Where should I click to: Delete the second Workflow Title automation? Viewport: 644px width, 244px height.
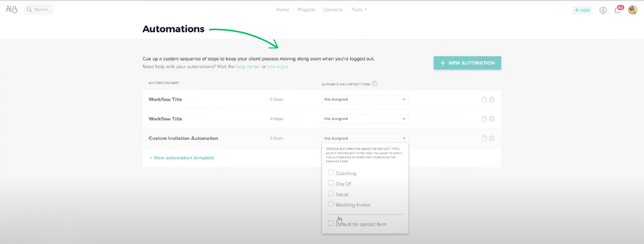click(x=492, y=119)
